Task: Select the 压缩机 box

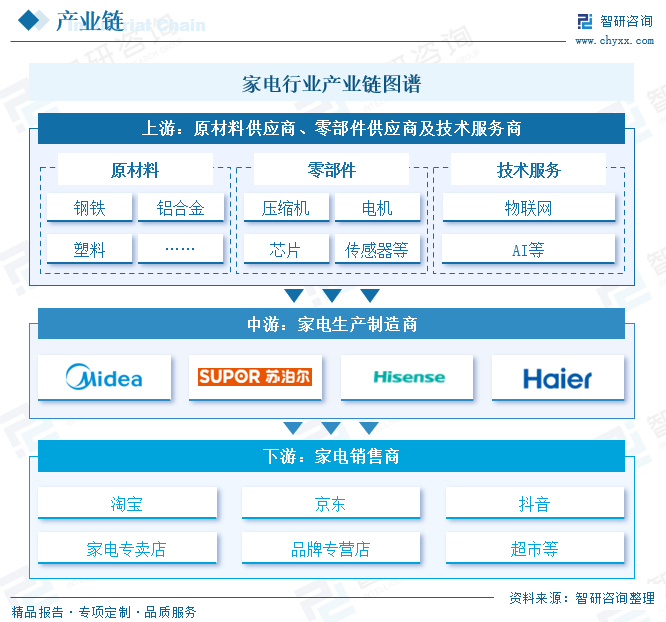Action: (286, 207)
